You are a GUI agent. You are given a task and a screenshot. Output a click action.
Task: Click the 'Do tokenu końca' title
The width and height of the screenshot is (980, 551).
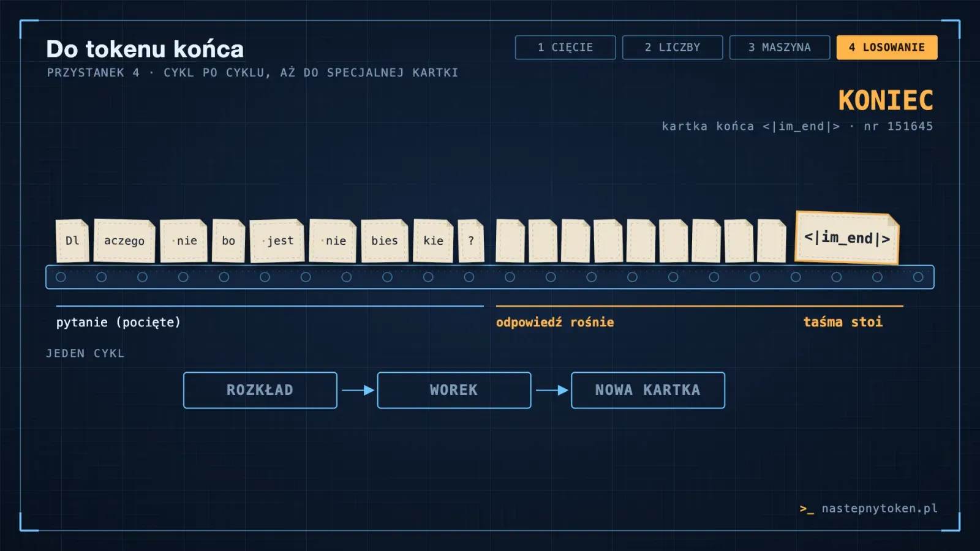tap(145, 49)
